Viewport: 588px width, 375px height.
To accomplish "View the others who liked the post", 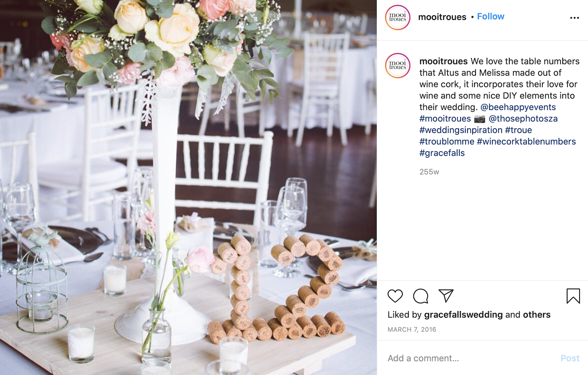I will click(537, 315).
